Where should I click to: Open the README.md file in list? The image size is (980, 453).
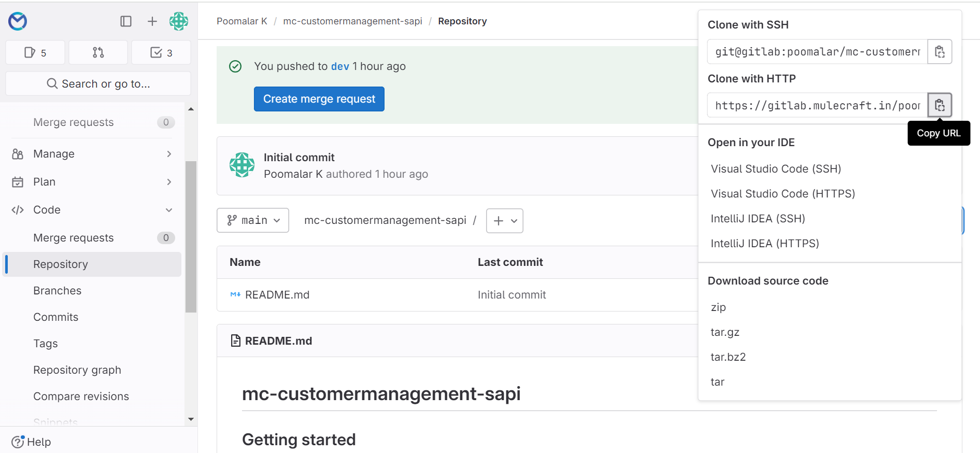pyautogui.click(x=277, y=295)
